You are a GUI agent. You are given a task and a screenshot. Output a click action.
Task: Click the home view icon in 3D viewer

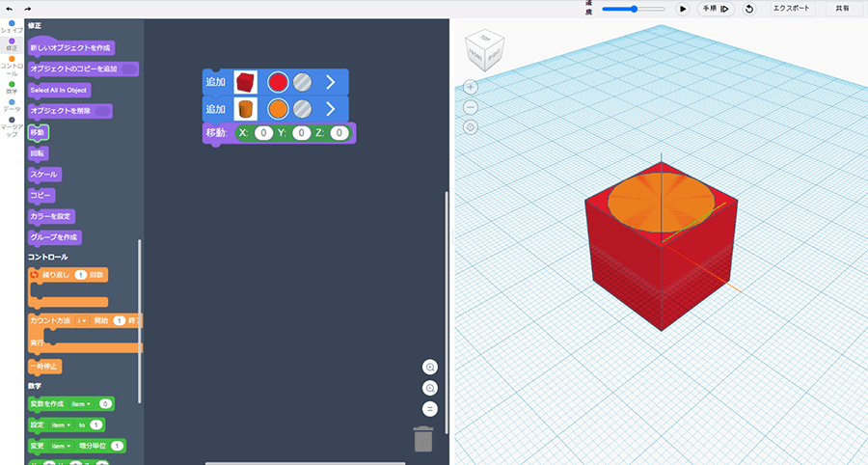tap(471, 127)
